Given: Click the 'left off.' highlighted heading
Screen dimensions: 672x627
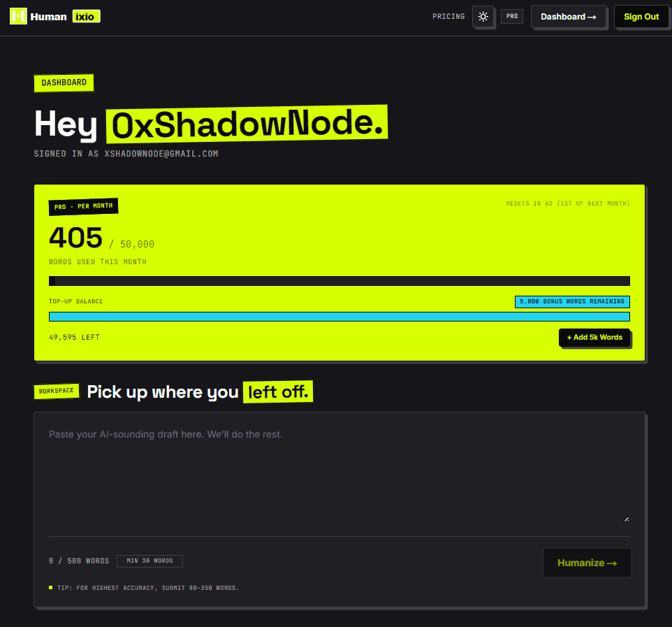Looking at the screenshot, I should (x=278, y=391).
